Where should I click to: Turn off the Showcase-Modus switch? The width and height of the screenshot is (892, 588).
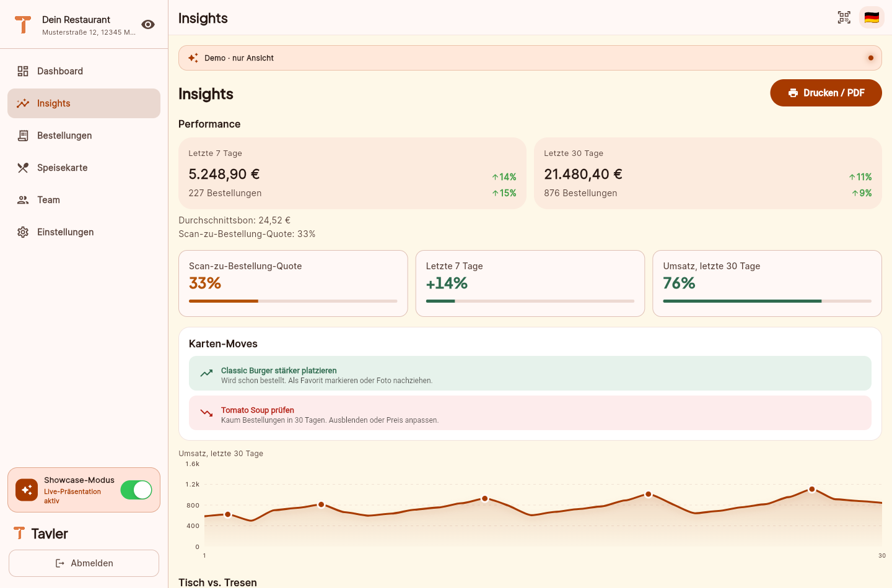(x=136, y=490)
